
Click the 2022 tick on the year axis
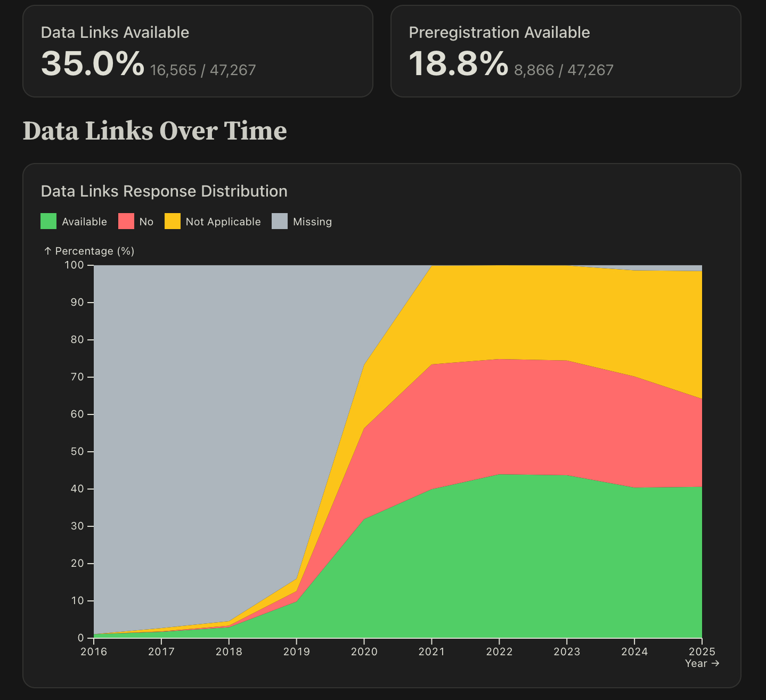tap(499, 652)
